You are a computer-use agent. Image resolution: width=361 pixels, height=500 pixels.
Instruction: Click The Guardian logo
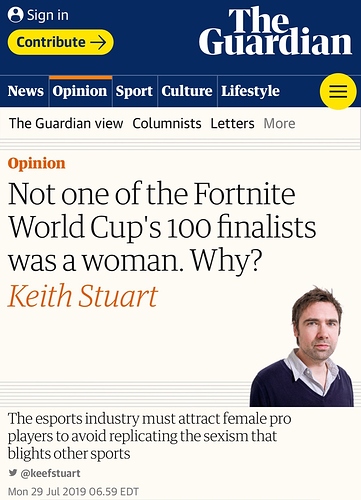[x=275, y=31]
